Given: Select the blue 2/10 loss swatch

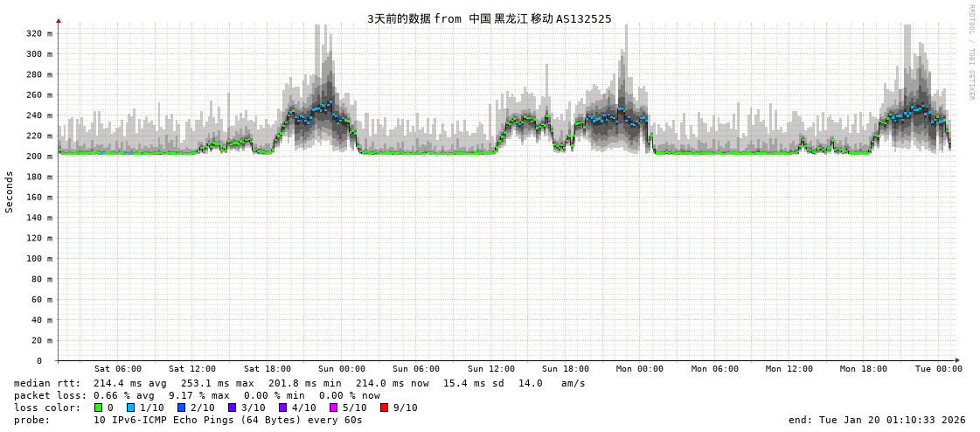Looking at the screenshot, I should 181,408.
